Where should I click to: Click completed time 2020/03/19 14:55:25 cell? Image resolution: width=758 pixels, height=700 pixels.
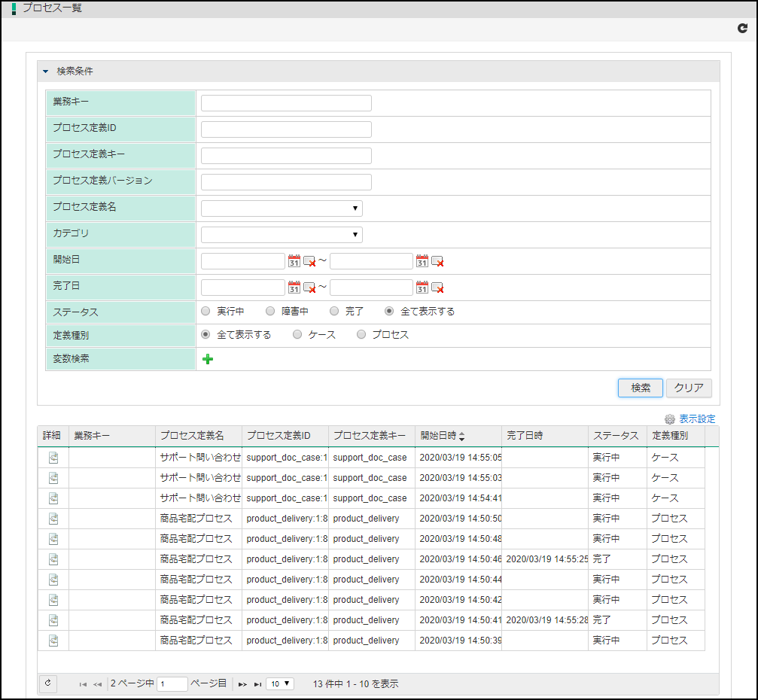546,558
